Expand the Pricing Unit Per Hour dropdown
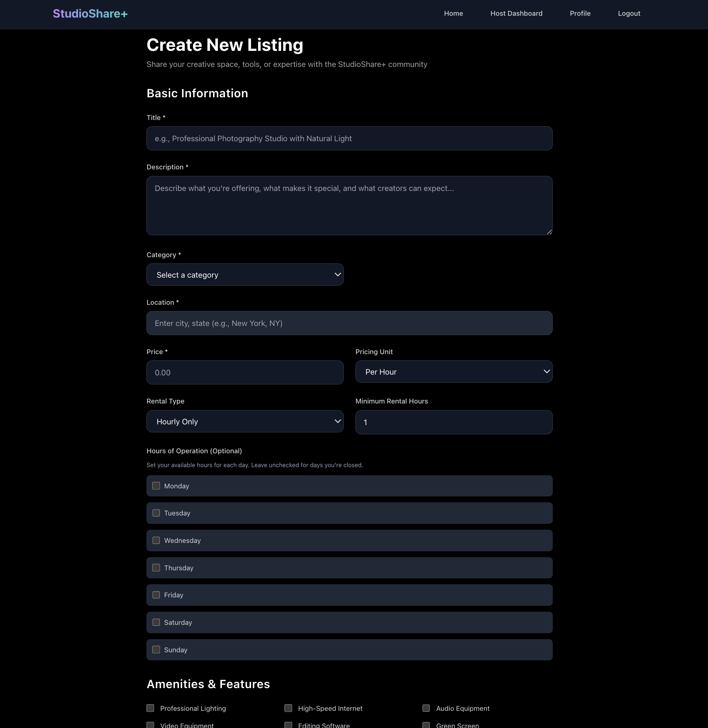 tap(453, 372)
